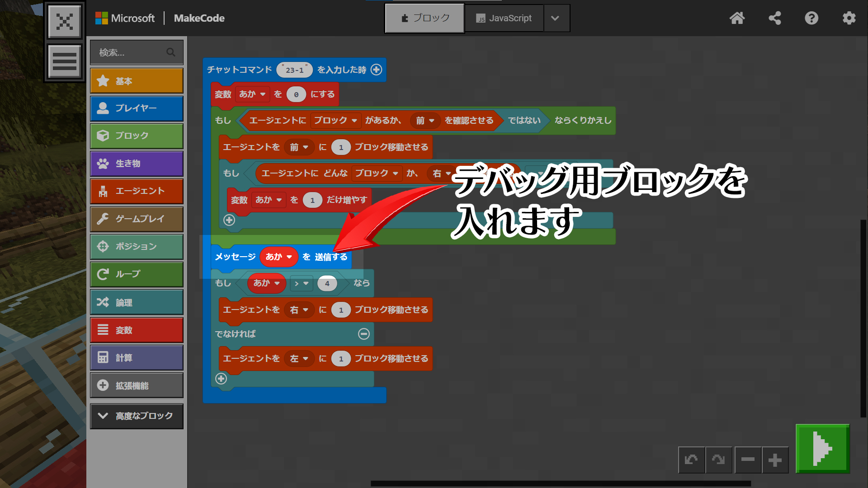The height and width of the screenshot is (488, 868).
Task: Expand the 高度なブロック category
Action: [x=137, y=416]
